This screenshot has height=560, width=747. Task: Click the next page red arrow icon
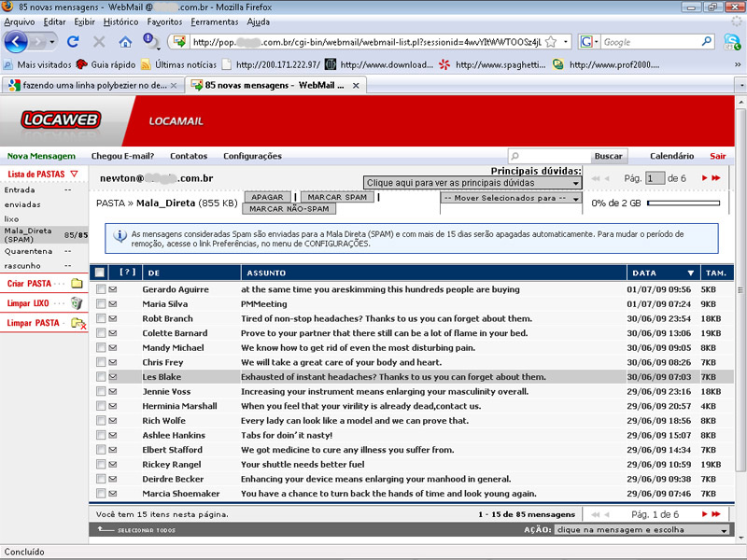coord(705,177)
